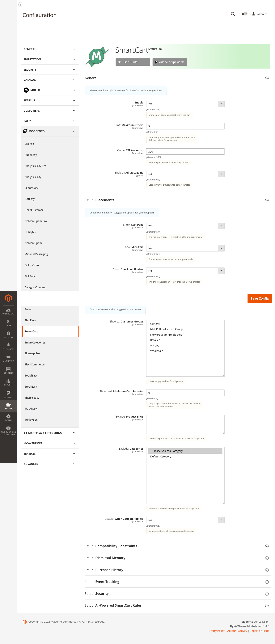The height and width of the screenshot is (644, 275).
Task: Collapse the General section circle chevron
Action: tap(267, 78)
